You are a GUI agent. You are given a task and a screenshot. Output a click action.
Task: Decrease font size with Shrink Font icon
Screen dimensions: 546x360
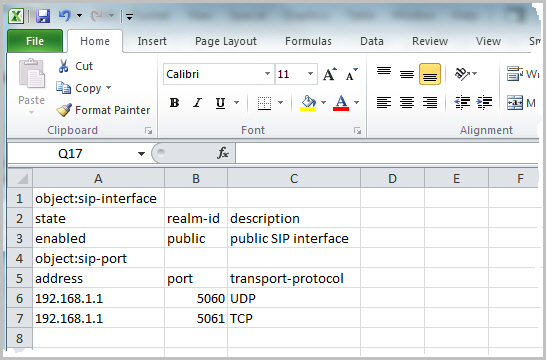coord(352,74)
